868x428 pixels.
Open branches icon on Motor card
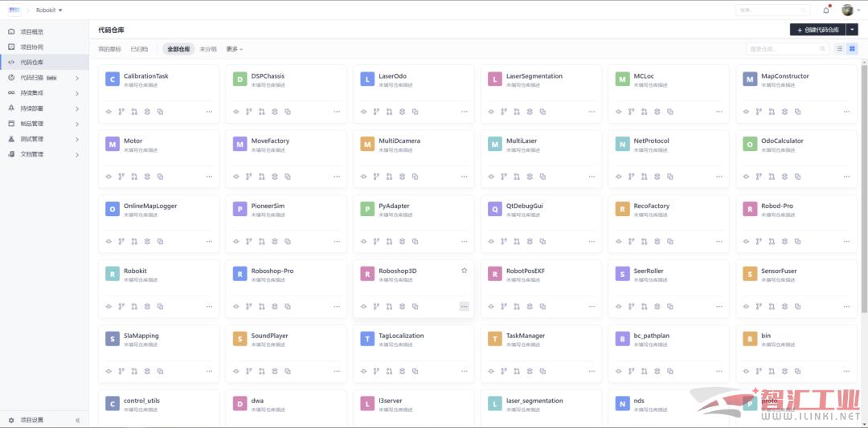[121, 177]
